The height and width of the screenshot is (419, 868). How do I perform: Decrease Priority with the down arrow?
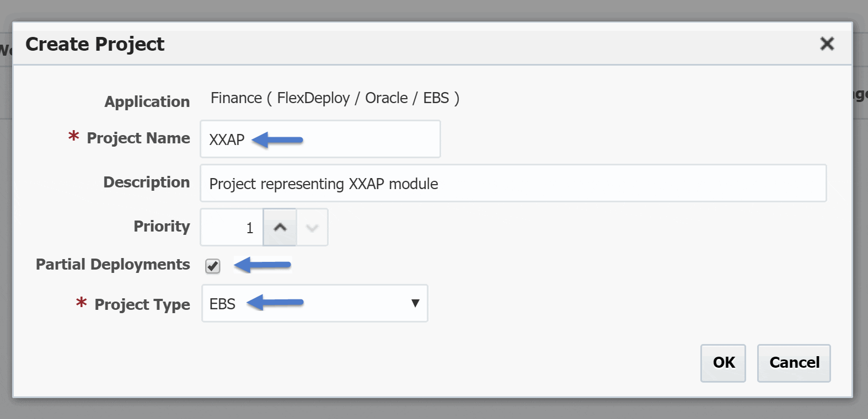(312, 227)
